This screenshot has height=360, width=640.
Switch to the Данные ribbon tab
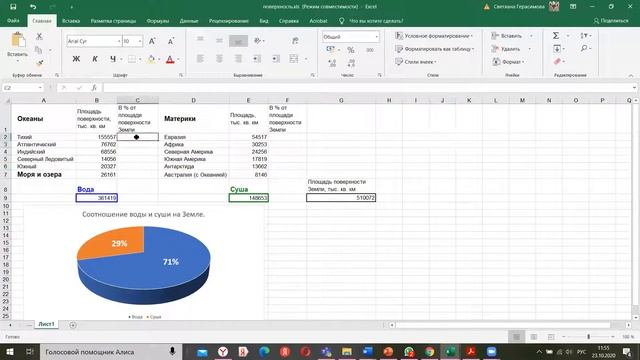pyautogui.click(x=189, y=21)
